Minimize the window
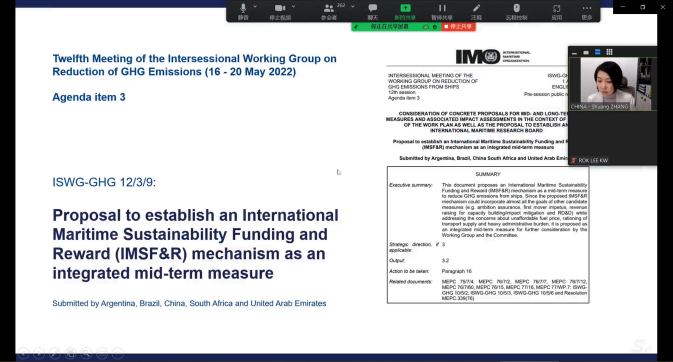The height and width of the screenshot is (362, 673). point(623,7)
